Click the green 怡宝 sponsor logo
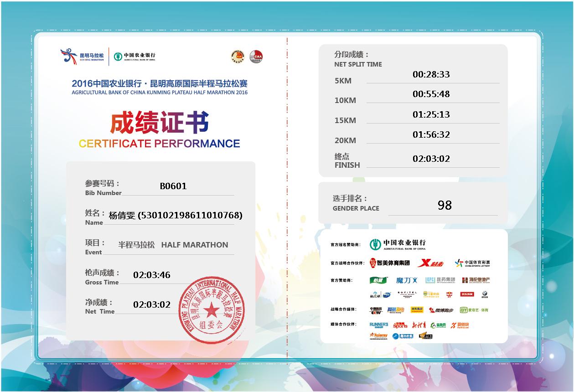Image resolution: width=574 pixels, height=392 pixels. [378, 280]
